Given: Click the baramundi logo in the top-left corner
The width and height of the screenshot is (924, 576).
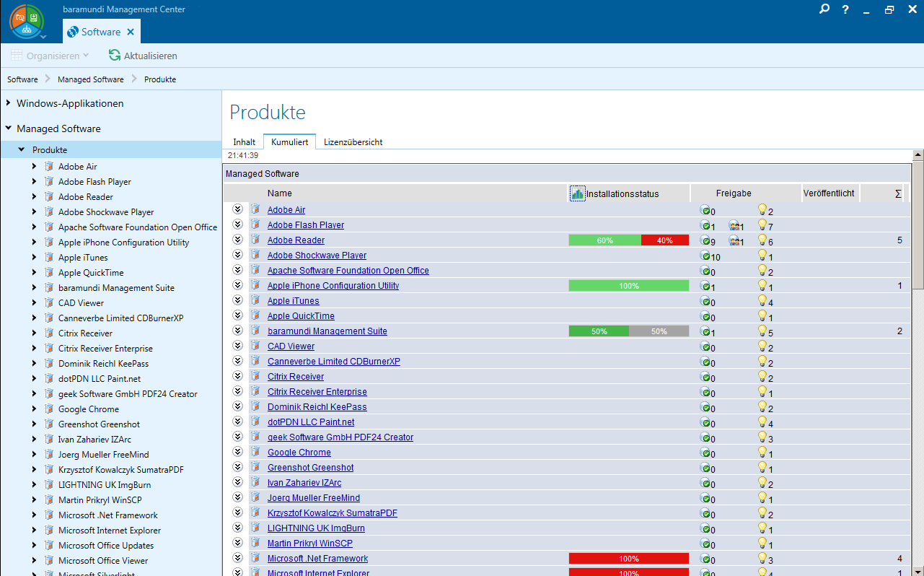Looking at the screenshot, I should coord(27,22).
